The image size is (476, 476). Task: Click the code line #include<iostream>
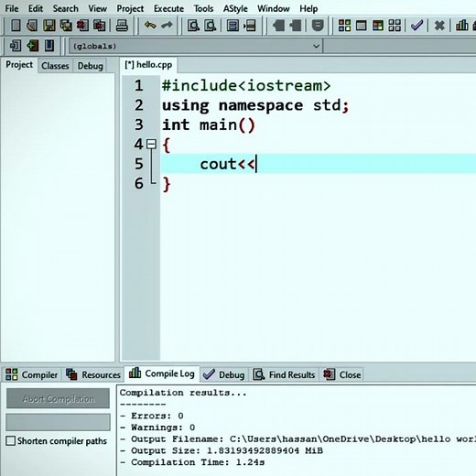click(246, 85)
